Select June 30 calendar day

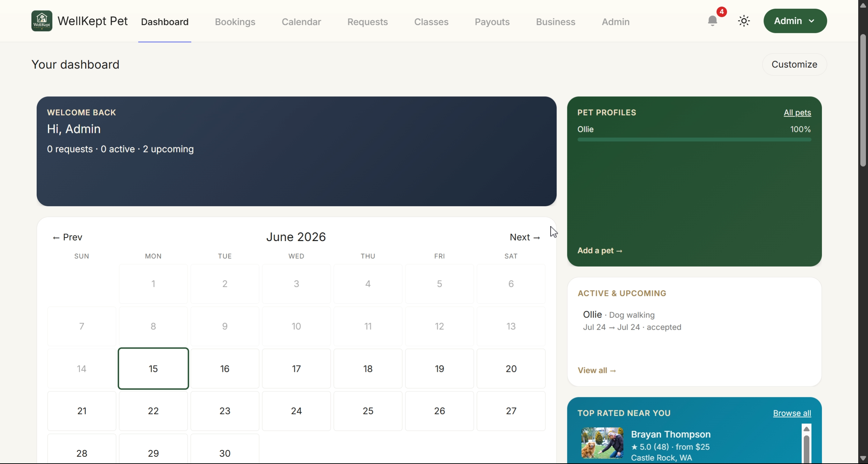225,449
